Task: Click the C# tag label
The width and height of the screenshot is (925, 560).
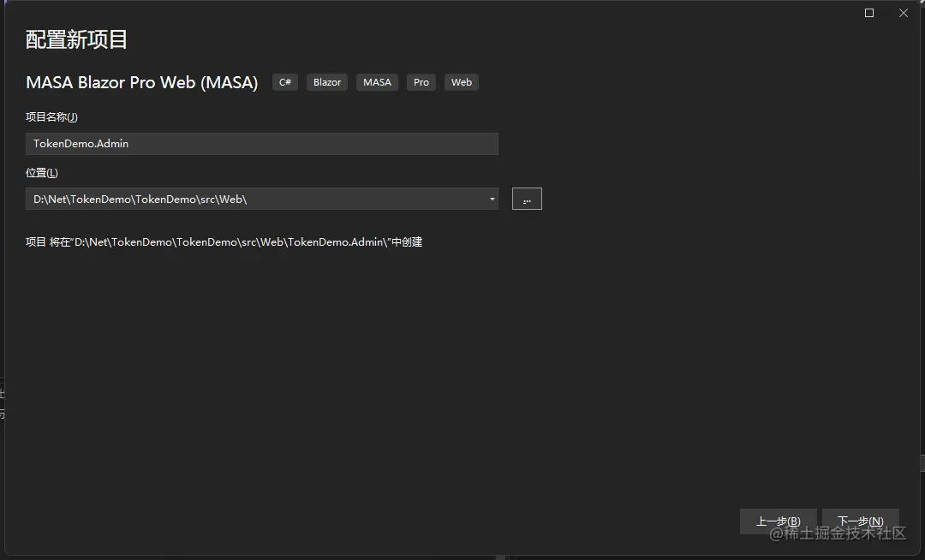Action: pyautogui.click(x=285, y=82)
